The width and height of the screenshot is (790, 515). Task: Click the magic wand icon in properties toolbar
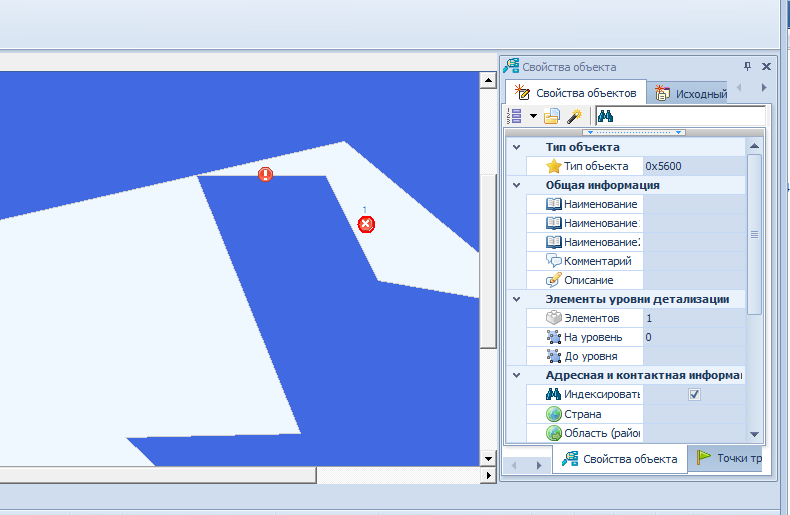point(574,116)
